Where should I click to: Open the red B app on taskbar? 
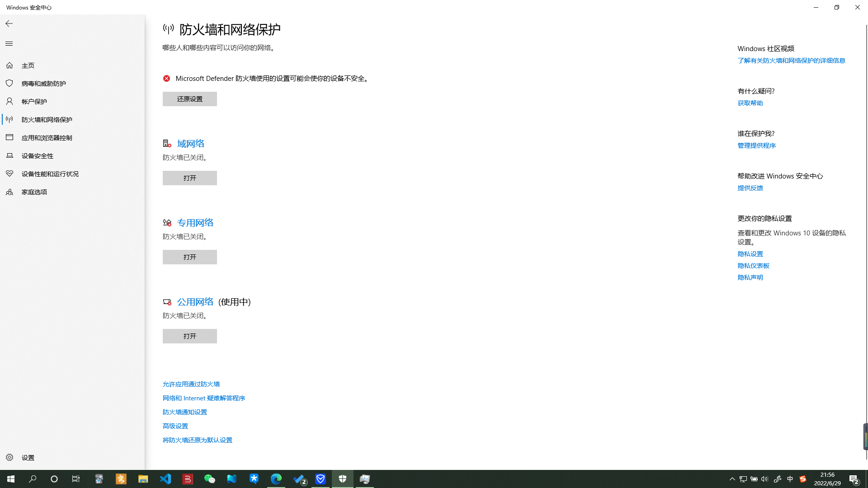[x=188, y=479]
